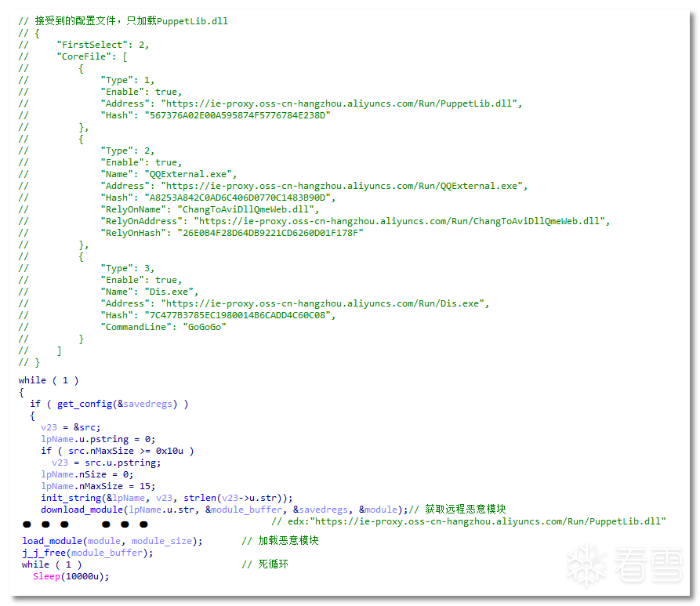Click the RelyOnAddress URL line
The image size is (700, 606).
click(x=355, y=221)
